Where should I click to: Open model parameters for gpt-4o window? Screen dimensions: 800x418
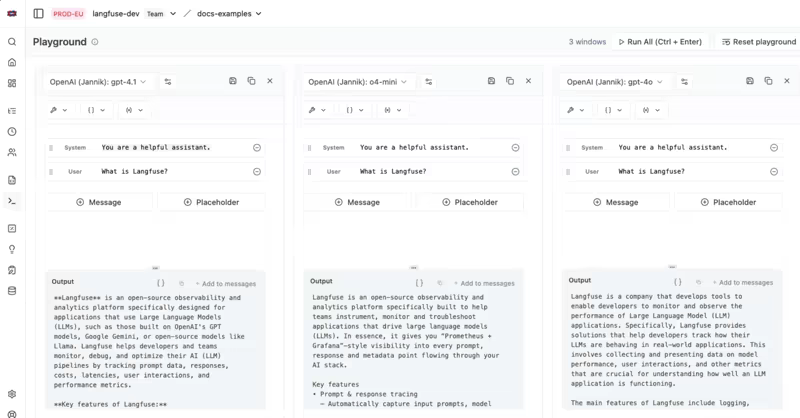(x=685, y=82)
